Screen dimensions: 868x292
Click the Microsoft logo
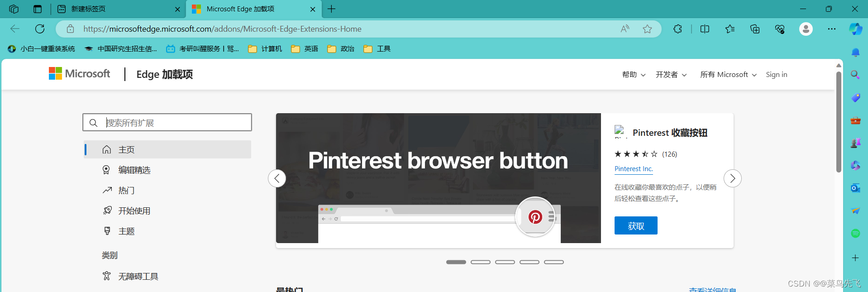[79, 74]
